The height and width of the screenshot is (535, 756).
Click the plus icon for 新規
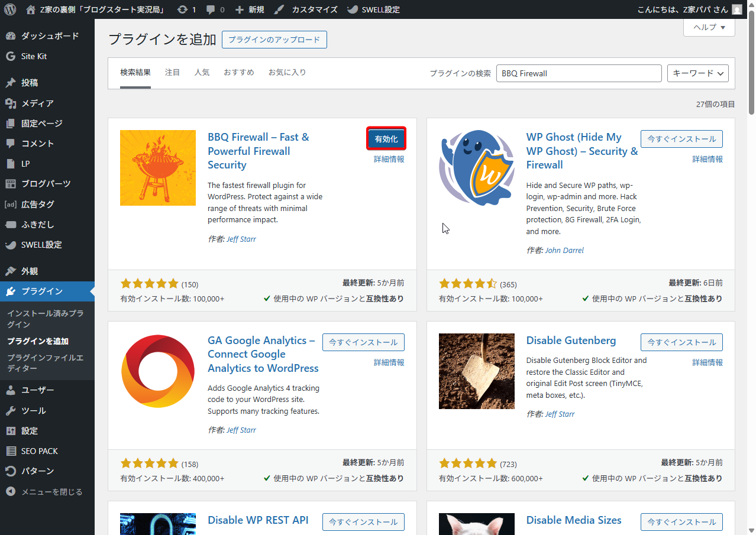240,9
